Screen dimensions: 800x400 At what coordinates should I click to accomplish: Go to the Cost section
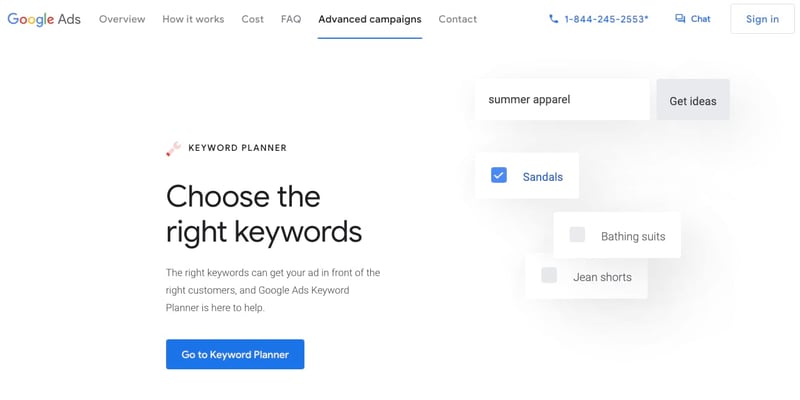pyautogui.click(x=253, y=19)
